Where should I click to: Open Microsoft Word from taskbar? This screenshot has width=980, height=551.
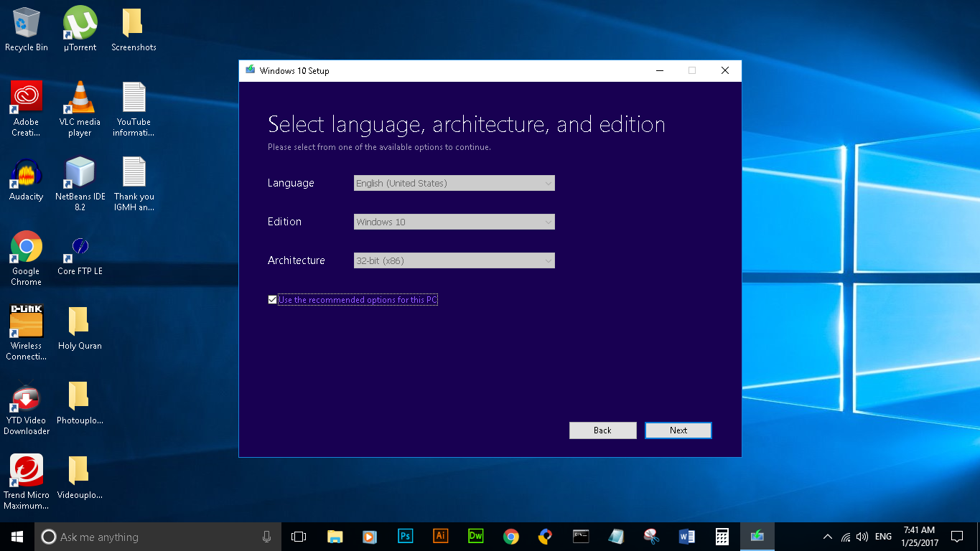click(686, 537)
